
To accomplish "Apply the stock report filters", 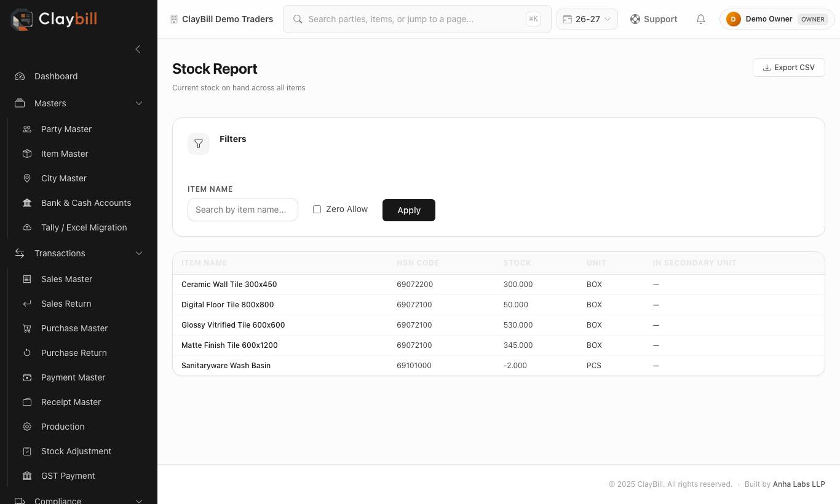I will [409, 210].
